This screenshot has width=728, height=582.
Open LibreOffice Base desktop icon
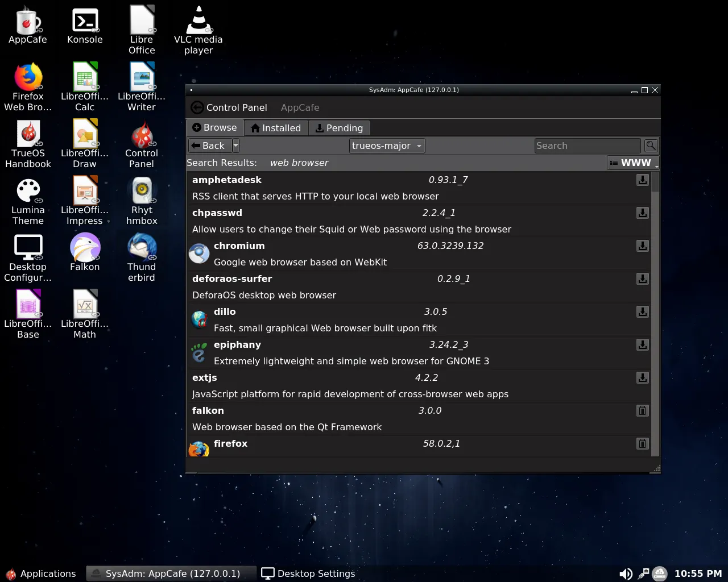pyautogui.click(x=28, y=314)
